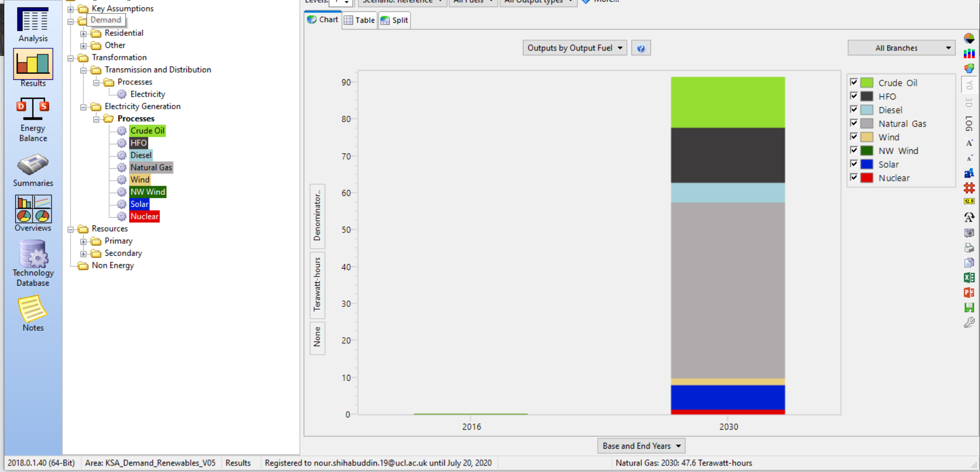Collapse the Transformation tree node
Image resolution: width=980 pixels, height=472 pixels.
71,58
